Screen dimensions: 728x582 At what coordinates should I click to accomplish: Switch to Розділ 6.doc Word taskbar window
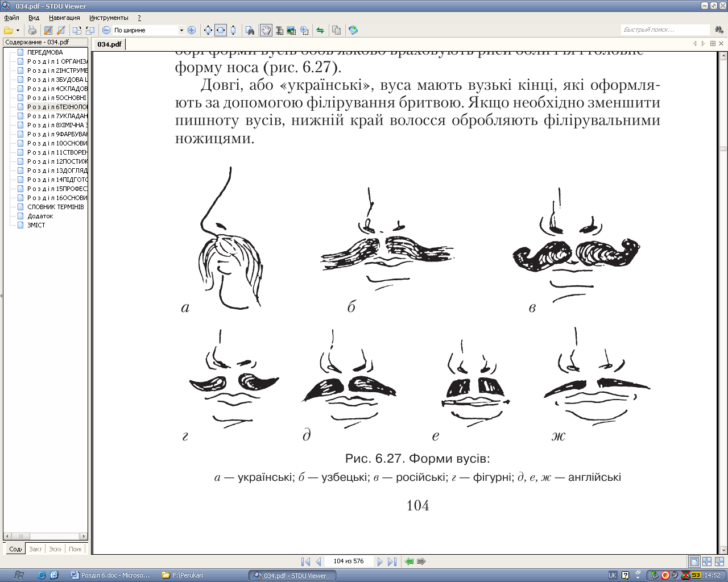click(111, 575)
